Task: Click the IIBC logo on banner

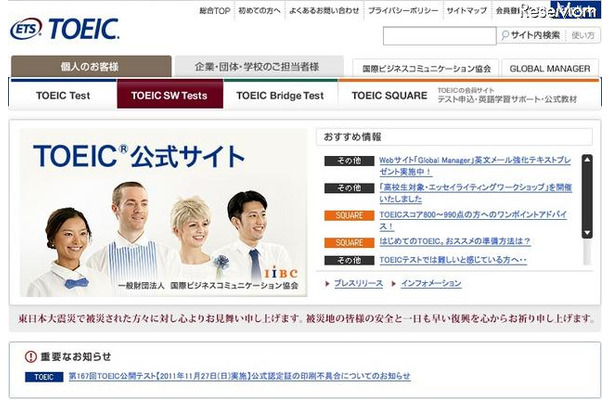Action: pos(281,274)
